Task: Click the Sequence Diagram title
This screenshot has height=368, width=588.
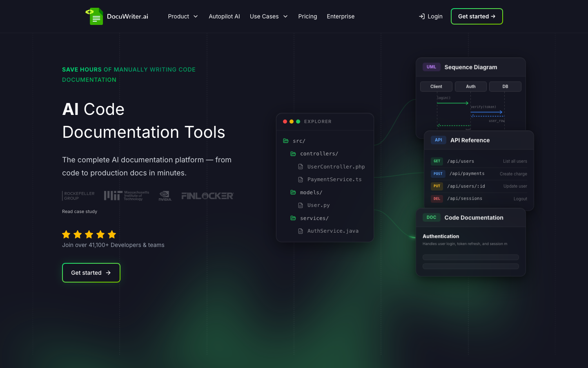Action: [471, 67]
